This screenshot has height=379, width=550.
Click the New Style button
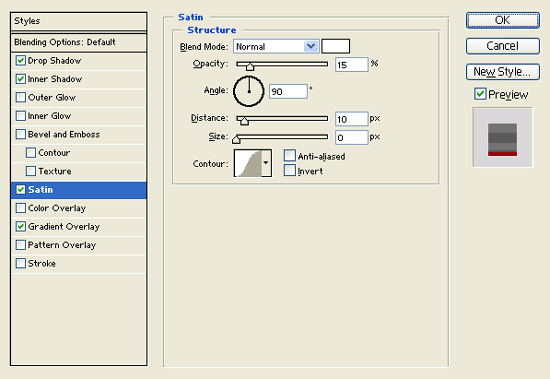click(x=503, y=72)
